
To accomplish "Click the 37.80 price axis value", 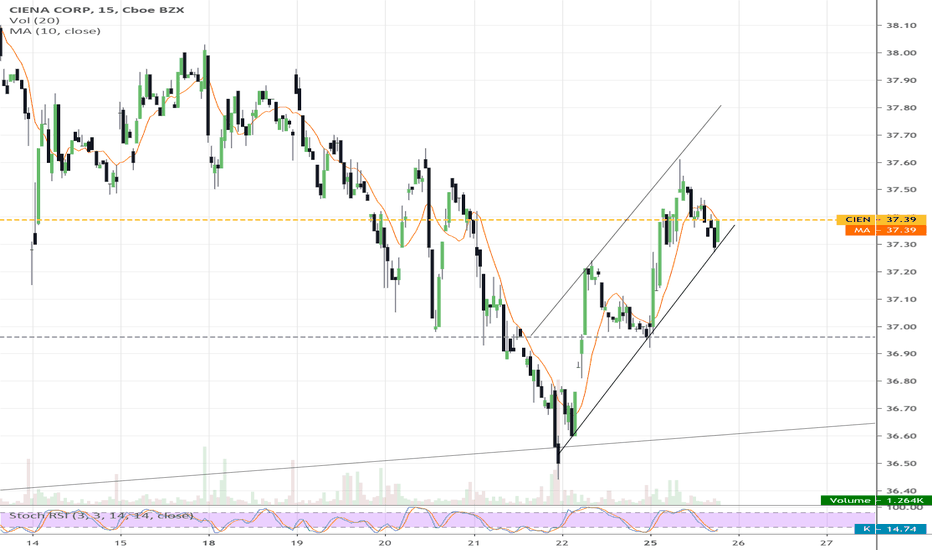I will click(901, 108).
